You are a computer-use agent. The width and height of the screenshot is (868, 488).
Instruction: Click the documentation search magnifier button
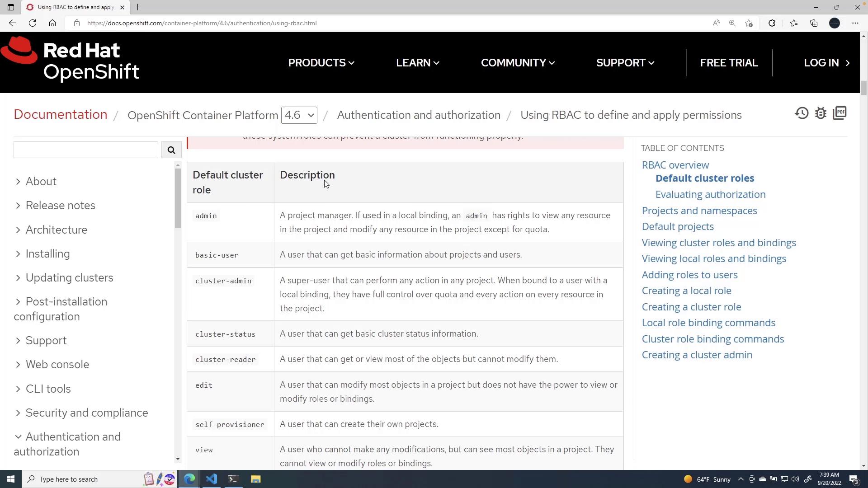click(171, 150)
